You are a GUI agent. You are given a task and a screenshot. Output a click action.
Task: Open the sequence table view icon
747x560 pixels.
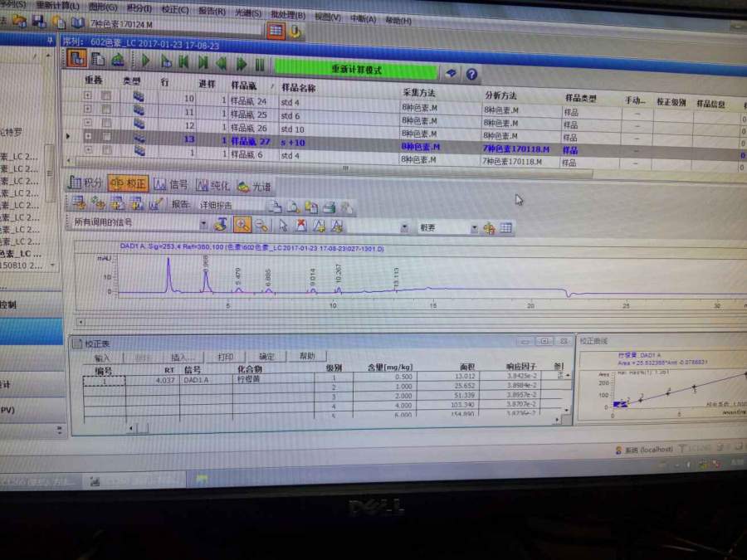[x=76, y=58]
